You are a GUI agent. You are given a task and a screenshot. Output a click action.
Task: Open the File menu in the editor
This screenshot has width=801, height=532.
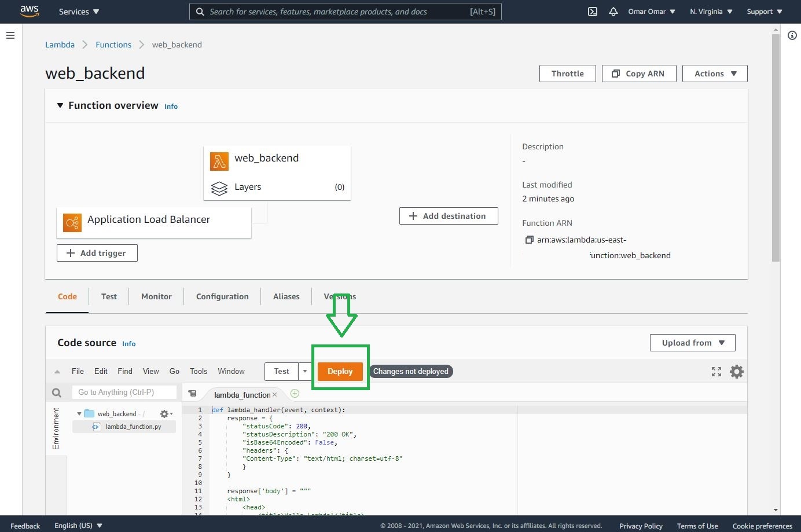tap(78, 372)
